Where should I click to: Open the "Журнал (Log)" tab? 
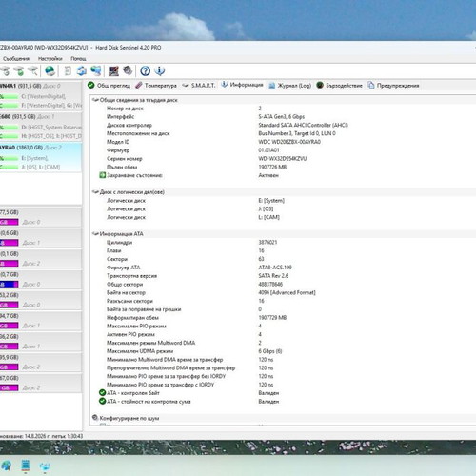click(289, 86)
